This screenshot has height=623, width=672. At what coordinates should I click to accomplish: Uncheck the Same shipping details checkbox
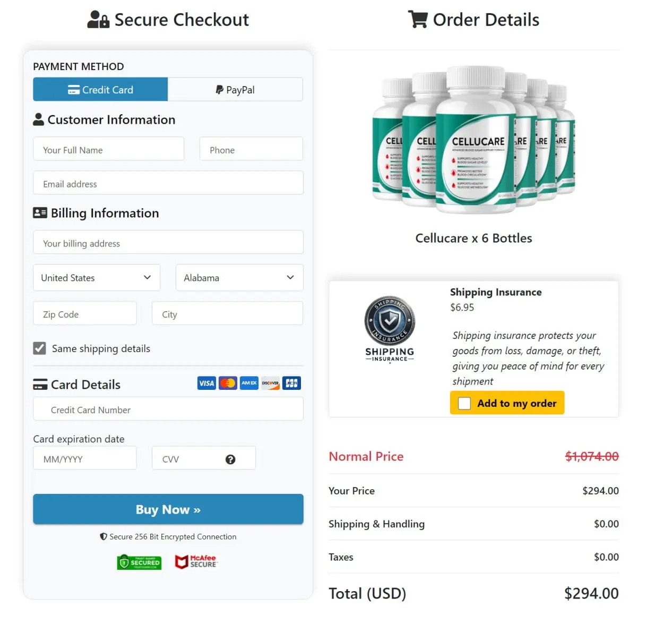(x=39, y=348)
